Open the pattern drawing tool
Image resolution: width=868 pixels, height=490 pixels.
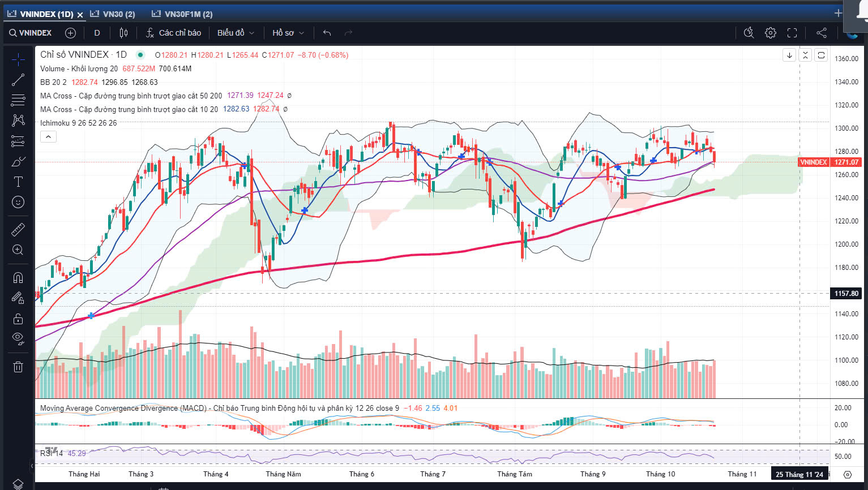(x=18, y=120)
